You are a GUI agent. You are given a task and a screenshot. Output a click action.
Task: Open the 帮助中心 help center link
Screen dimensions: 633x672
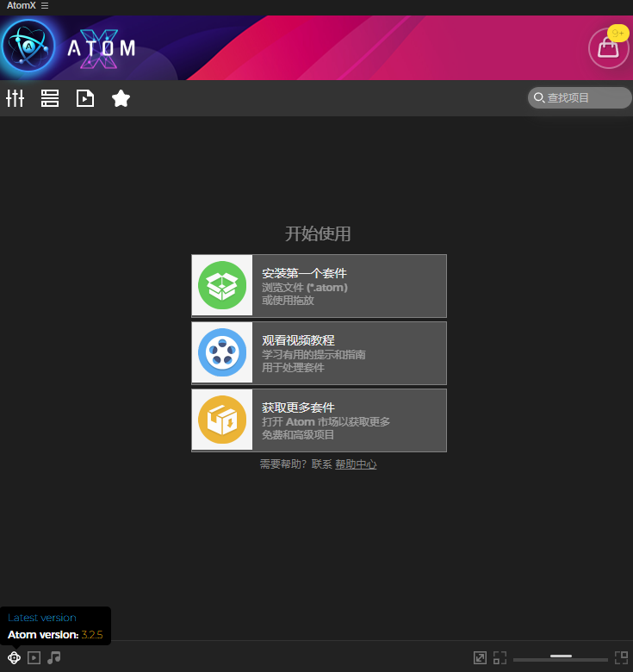pyautogui.click(x=356, y=464)
